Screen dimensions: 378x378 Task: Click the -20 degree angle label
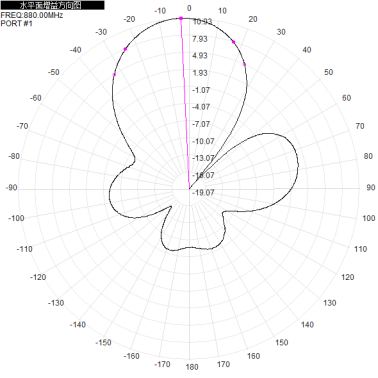click(129, 19)
